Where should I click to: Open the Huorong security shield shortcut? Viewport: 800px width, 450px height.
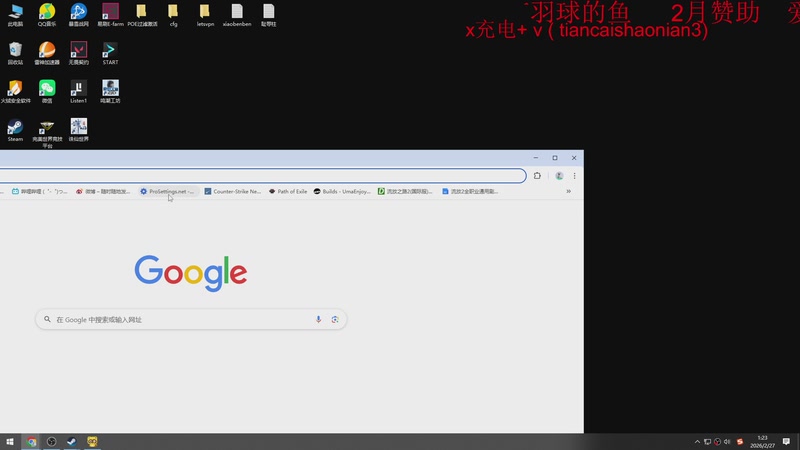tap(15, 92)
